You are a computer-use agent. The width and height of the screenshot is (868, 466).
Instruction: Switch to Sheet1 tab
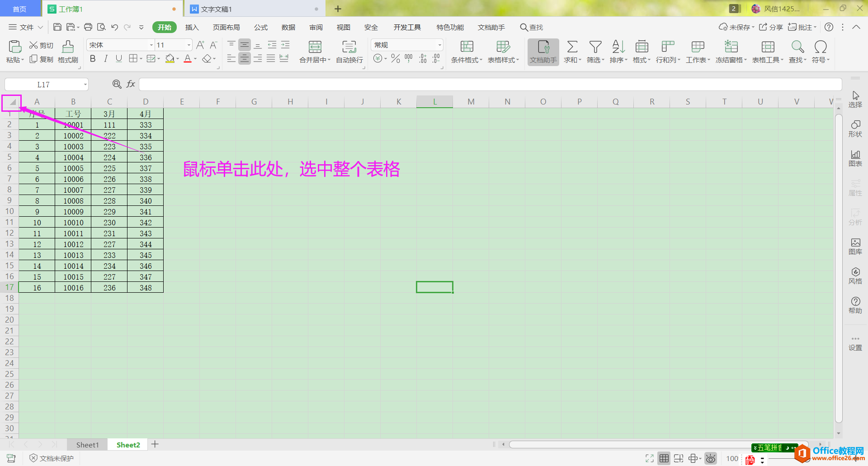87,445
